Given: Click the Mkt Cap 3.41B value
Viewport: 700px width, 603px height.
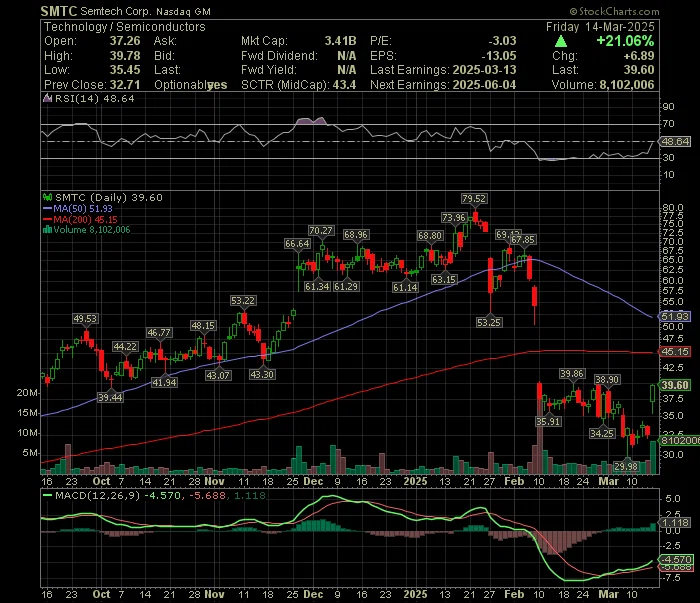Looking at the screenshot, I should 340,41.
